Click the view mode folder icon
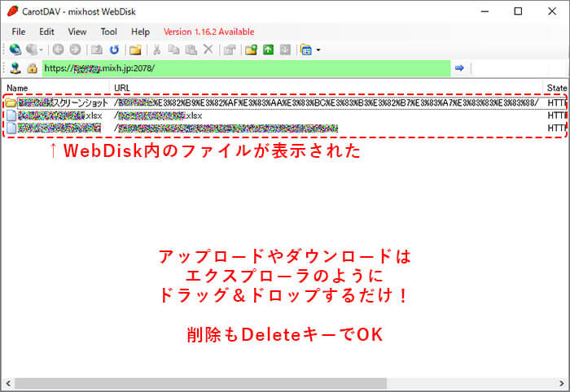The width and height of the screenshot is (570, 392). [306, 50]
